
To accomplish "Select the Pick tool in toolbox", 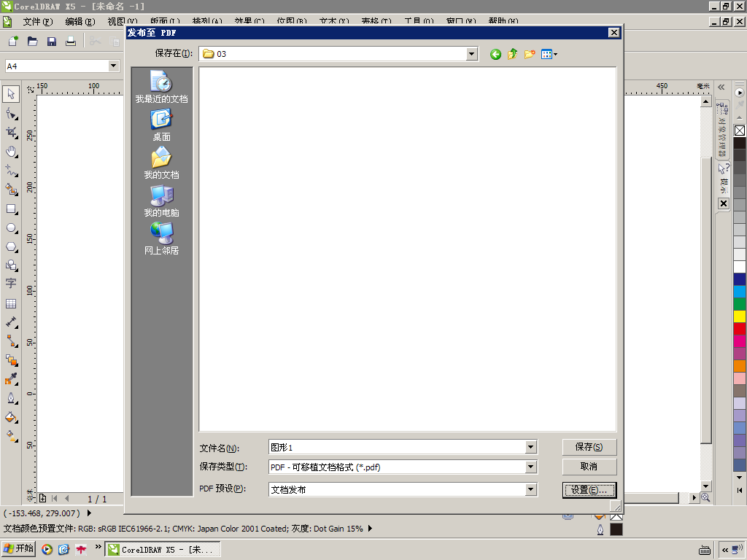I will tap(11, 94).
